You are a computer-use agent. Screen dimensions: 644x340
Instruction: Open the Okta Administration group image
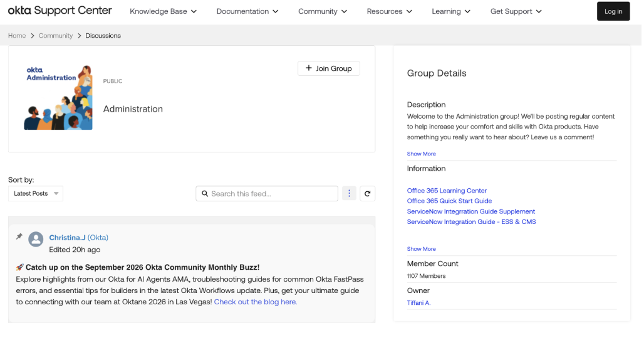point(58,97)
